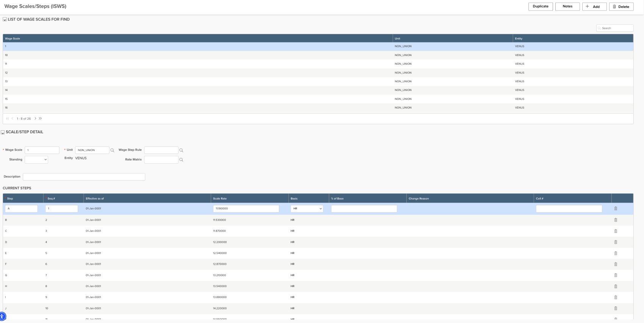Open the Rate Matrix lookup icon

[x=181, y=160]
